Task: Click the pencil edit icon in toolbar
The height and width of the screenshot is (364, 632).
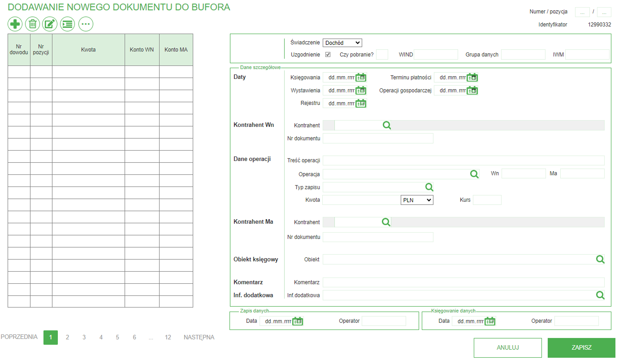Action: click(x=50, y=24)
